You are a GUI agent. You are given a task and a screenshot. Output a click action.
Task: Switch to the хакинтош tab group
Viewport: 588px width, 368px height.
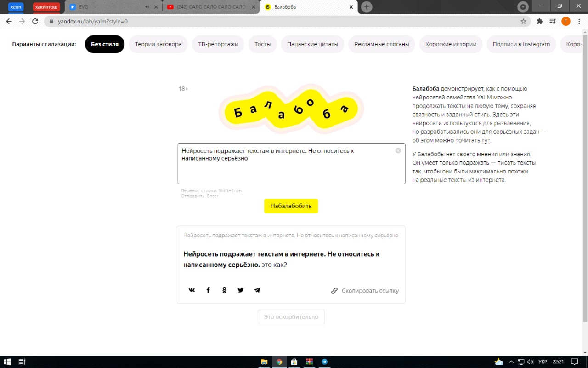pyautogui.click(x=46, y=7)
